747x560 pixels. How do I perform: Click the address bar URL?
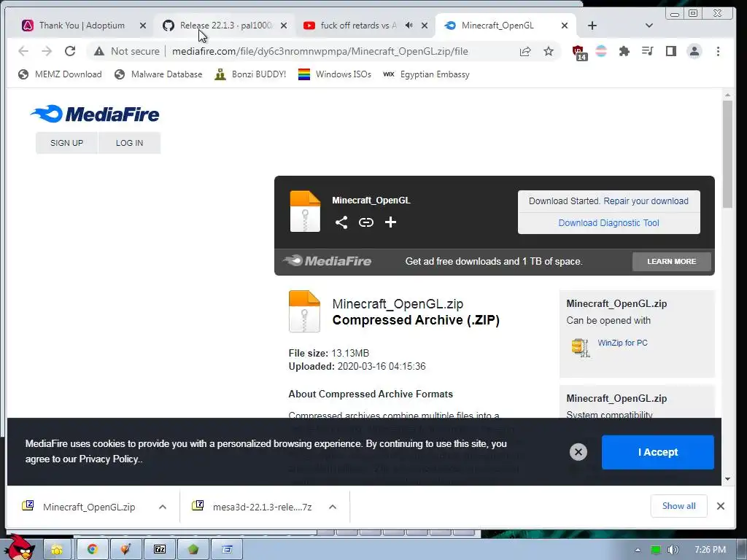(320, 52)
